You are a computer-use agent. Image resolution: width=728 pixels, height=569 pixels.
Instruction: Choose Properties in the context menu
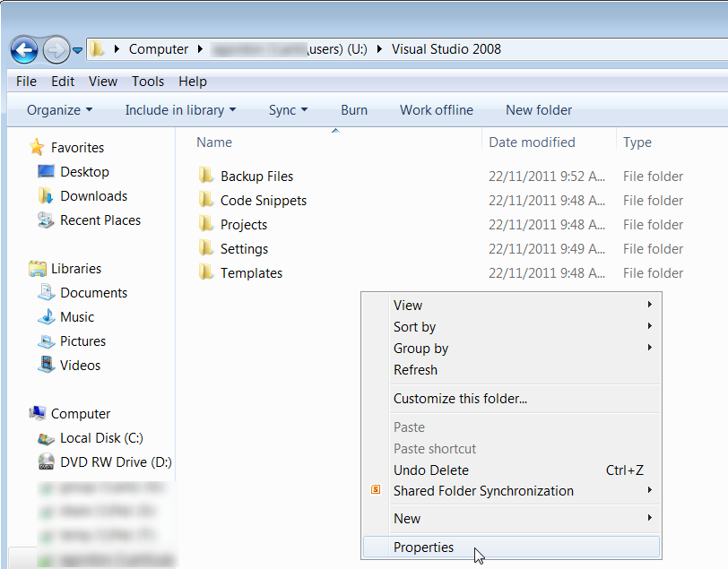[511, 547]
